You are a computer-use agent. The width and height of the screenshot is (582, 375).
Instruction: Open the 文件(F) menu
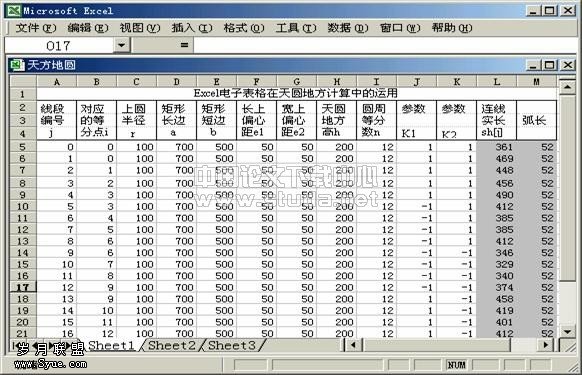tap(36, 28)
